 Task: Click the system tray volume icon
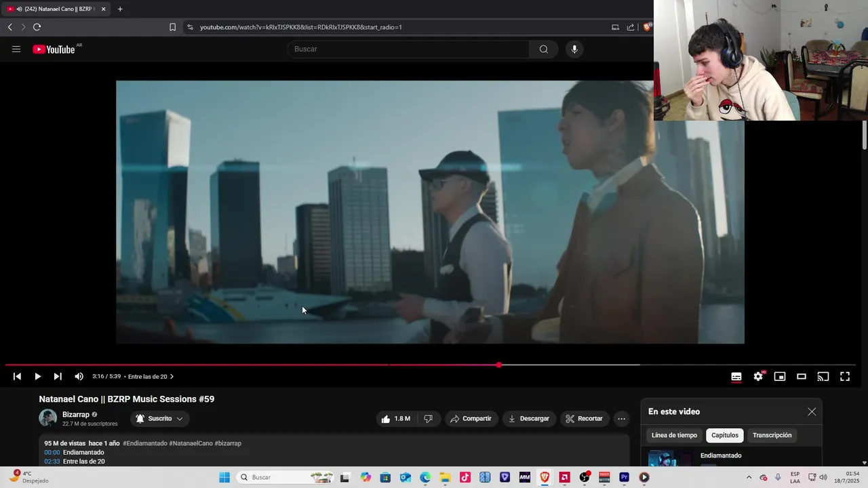pyautogui.click(x=823, y=477)
